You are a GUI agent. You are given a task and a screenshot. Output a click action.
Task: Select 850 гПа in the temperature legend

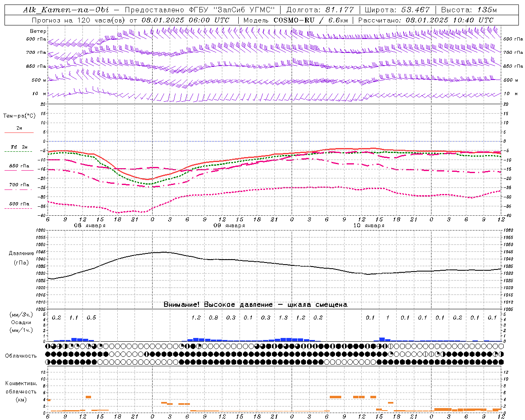click(x=19, y=166)
